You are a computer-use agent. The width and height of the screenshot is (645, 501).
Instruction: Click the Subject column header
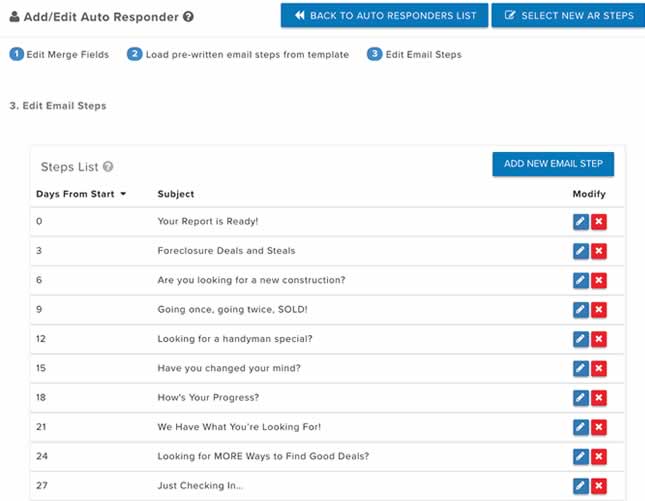click(176, 194)
